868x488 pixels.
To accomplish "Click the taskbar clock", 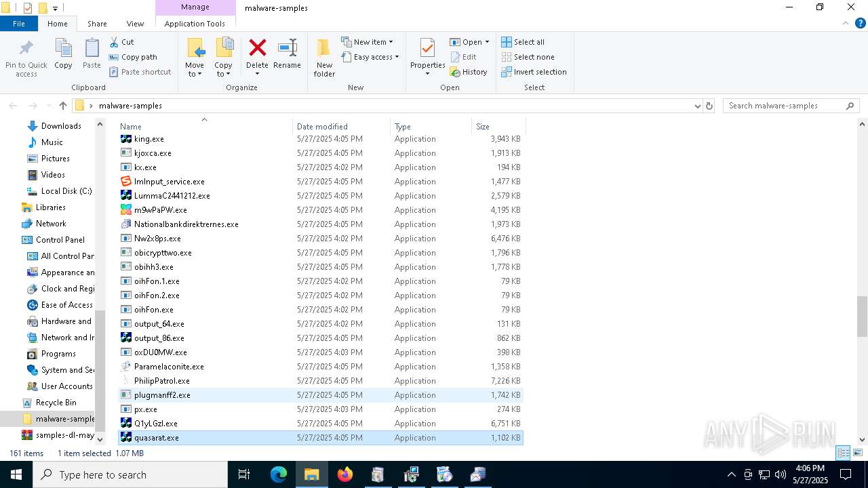I will click(809, 474).
